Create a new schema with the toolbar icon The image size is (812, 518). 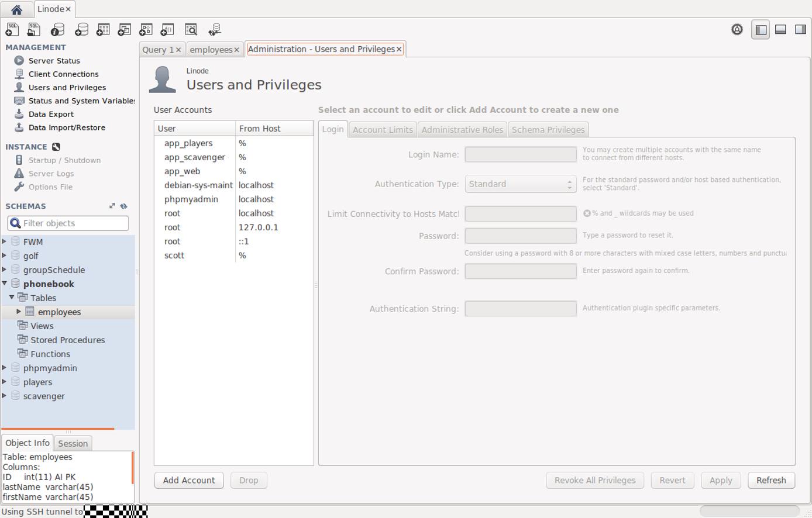80,29
